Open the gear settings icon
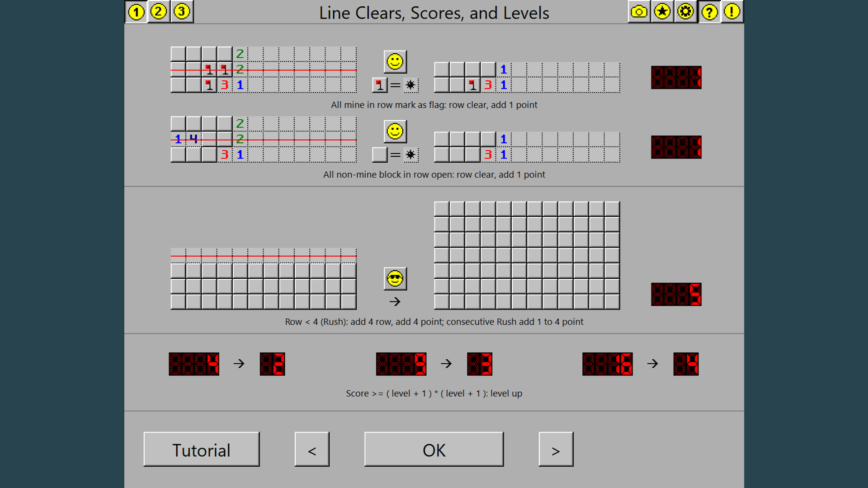868x488 pixels. coord(685,12)
